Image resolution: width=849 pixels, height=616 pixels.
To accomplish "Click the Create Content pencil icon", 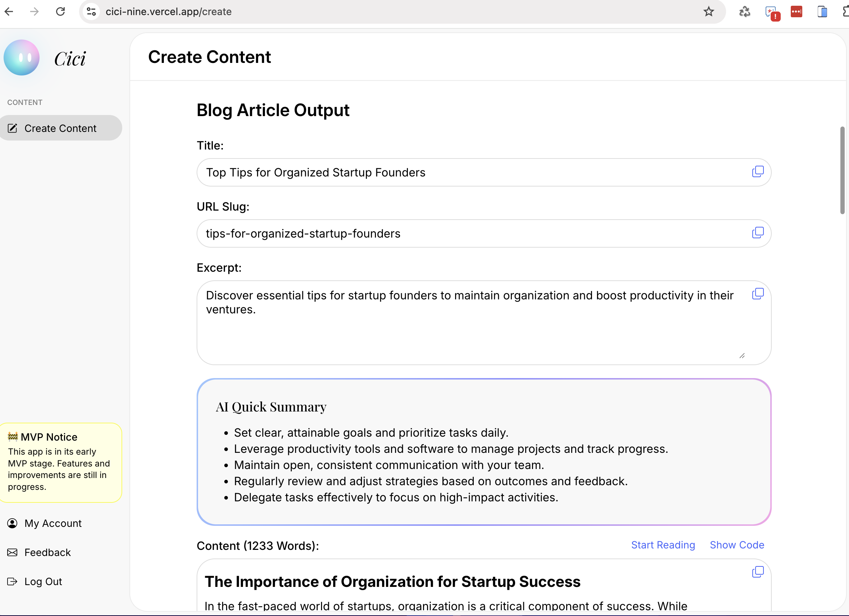I will pyautogui.click(x=12, y=128).
